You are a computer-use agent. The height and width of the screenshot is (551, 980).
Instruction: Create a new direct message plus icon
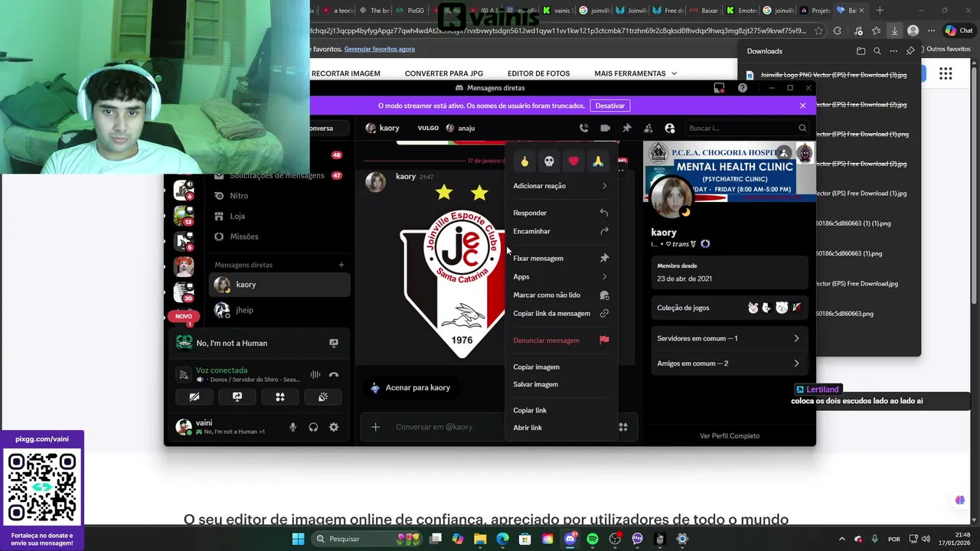pos(341,265)
